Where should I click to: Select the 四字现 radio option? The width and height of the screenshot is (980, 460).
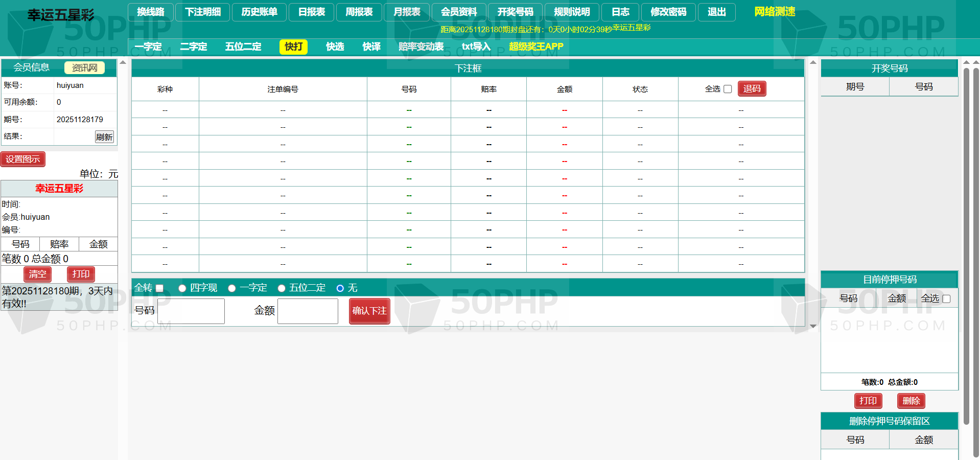tap(182, 288)
